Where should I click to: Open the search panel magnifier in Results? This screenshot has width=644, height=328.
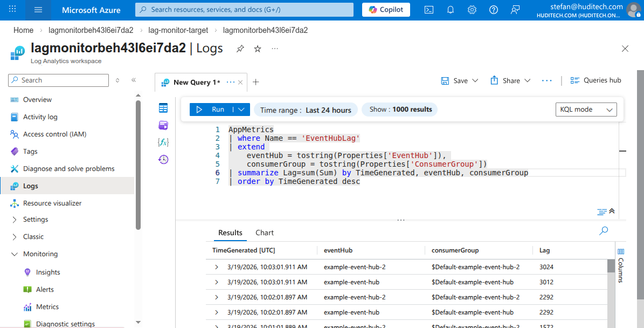pyautogui.click(x=603, y=230)
